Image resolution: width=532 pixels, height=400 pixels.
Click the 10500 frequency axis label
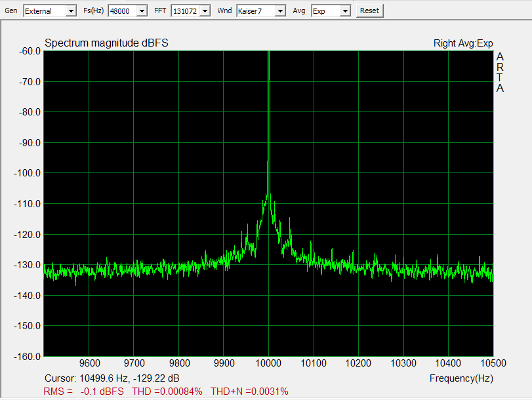(x=493, y=363)
